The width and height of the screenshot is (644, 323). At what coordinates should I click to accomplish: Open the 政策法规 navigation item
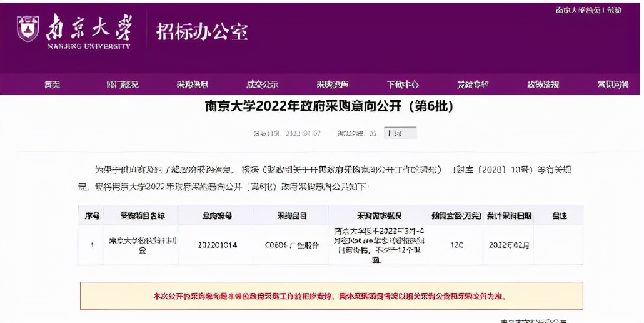click(543, 85)
